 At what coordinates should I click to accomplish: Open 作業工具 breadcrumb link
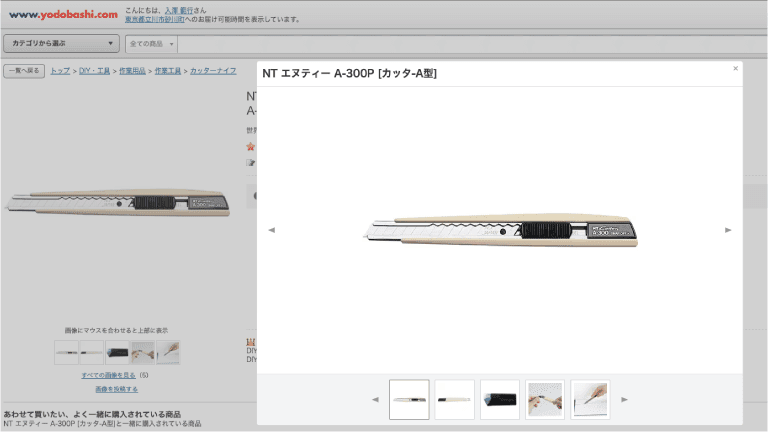click(x=168, y=71)
